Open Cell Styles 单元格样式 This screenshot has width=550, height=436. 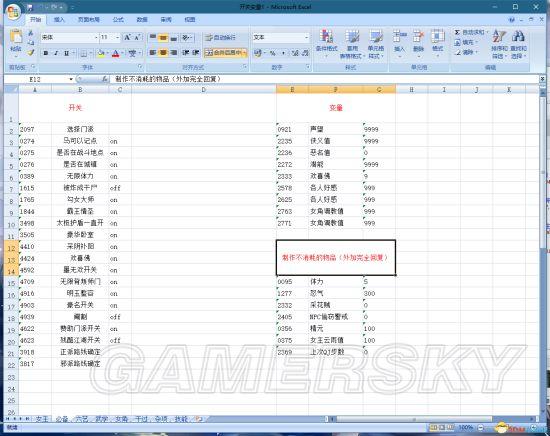coord(376,44)
